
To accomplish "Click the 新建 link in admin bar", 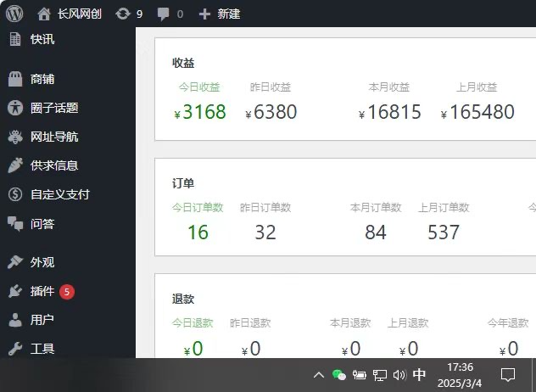I will [x=229, y=14].
